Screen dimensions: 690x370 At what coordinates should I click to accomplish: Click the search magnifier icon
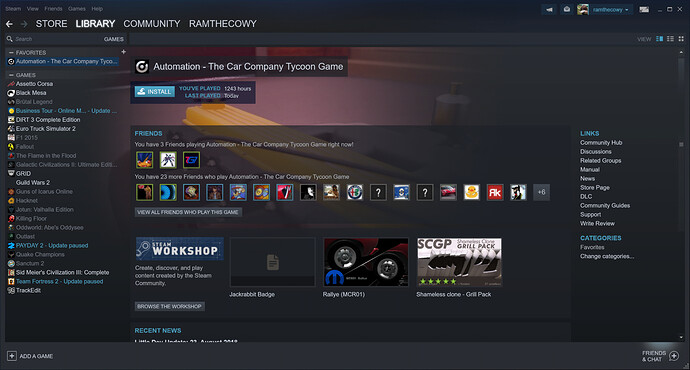point(10,39)
